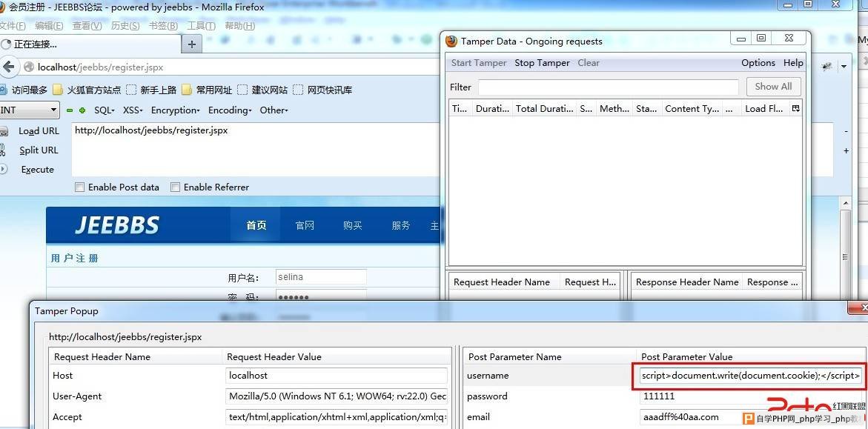Click the Firebug bug icon

[x=827, y=67]
